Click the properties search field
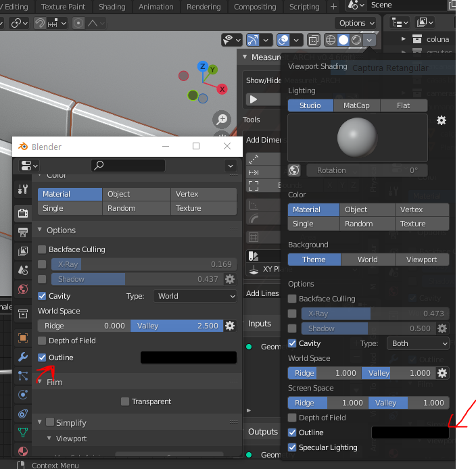This screenshot has width=476, height=469. click(x=128, y=166)
